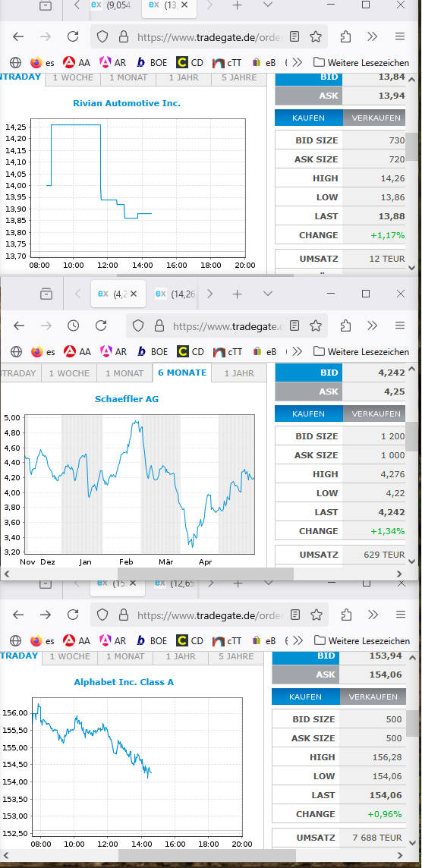Switch to the (14,26 browser tab
This screenshot has height=868, width=422.
(x=175, y=294)
